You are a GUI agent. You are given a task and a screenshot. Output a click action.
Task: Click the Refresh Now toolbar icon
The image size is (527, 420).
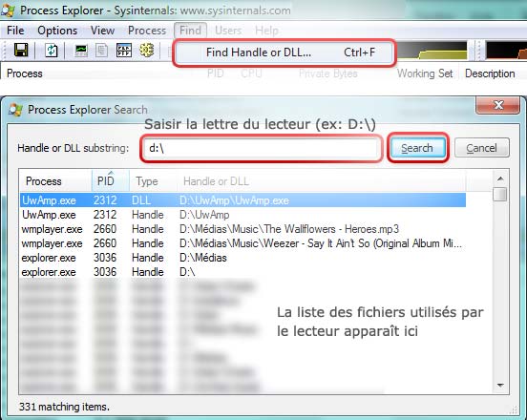point(52,51)
